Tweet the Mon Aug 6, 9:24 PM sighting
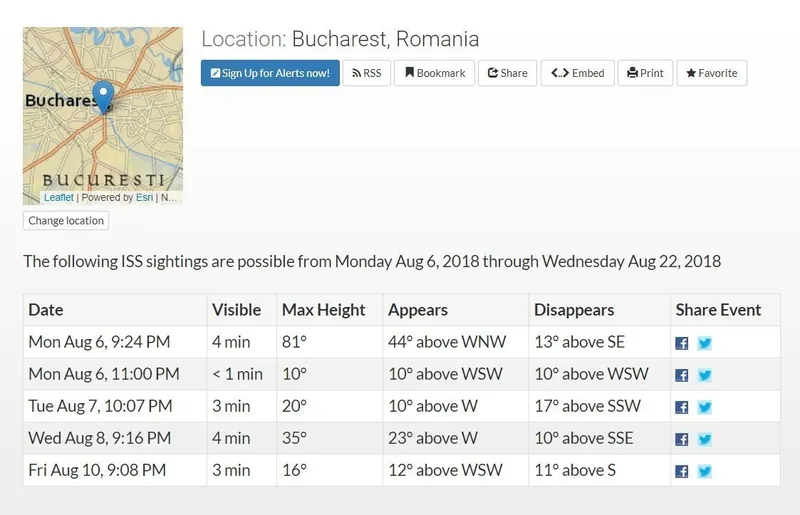This screenshot has height=515, width=800. 705,343
